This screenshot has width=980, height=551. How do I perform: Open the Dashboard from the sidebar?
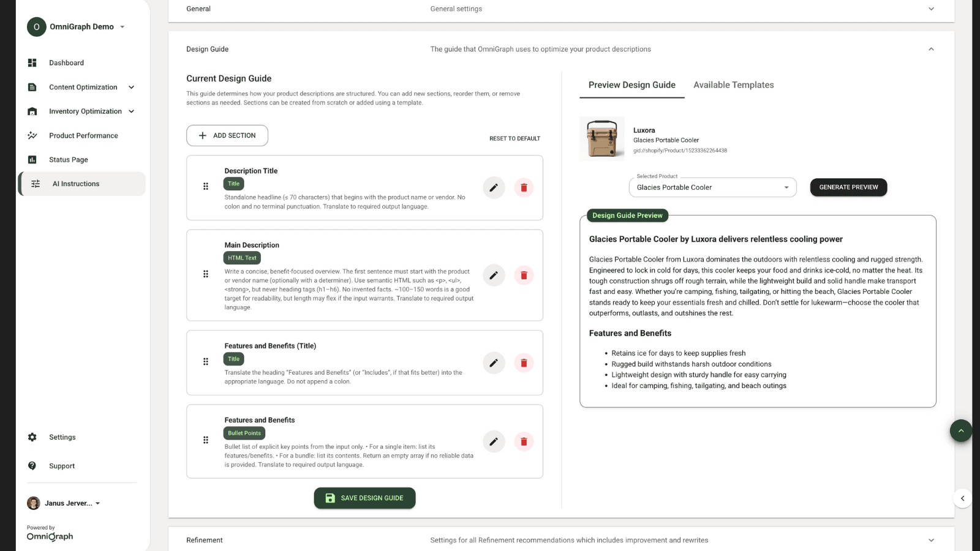coord(66,62)
